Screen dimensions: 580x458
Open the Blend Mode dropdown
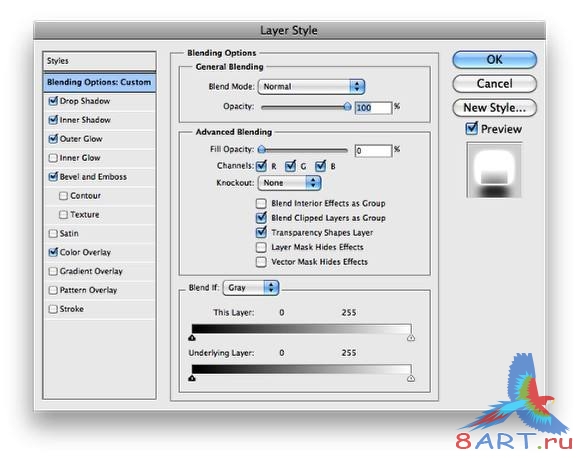click(311, 87)
